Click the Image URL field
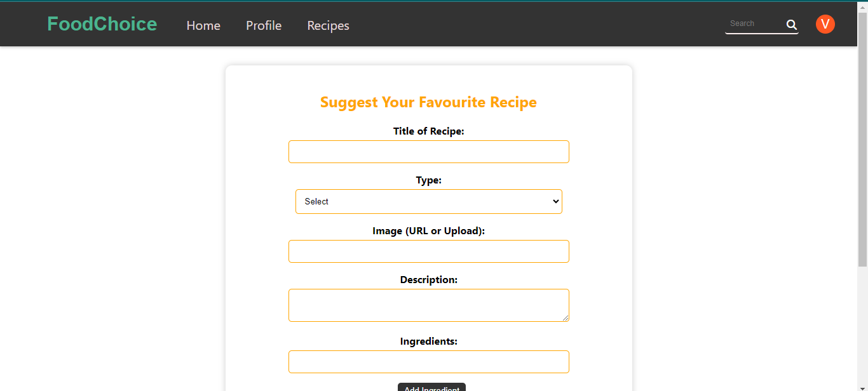Viewport: 868px width, 391px height. [x=428, y=251]
